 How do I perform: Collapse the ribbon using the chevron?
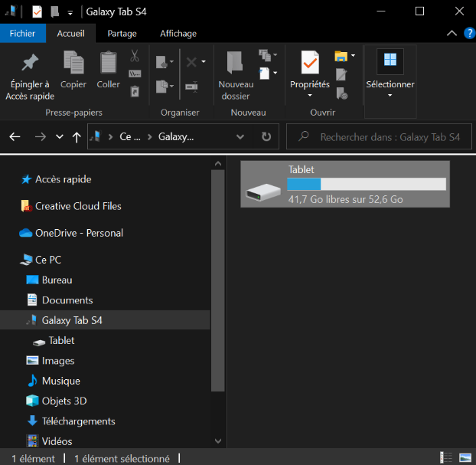click(x=452, y=34)
